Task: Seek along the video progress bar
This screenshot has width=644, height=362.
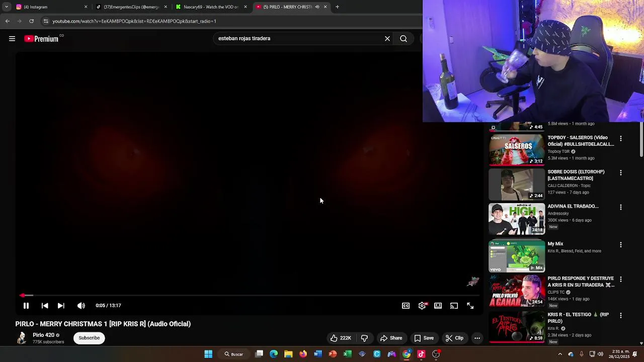Action: (x=249, y=295)
